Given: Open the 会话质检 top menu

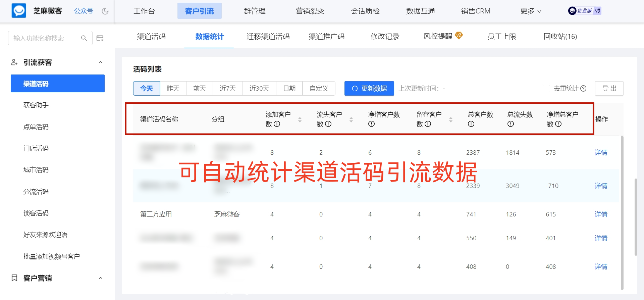Looking at the screenshot, I should pyautogui.click(x=365, y=11).
